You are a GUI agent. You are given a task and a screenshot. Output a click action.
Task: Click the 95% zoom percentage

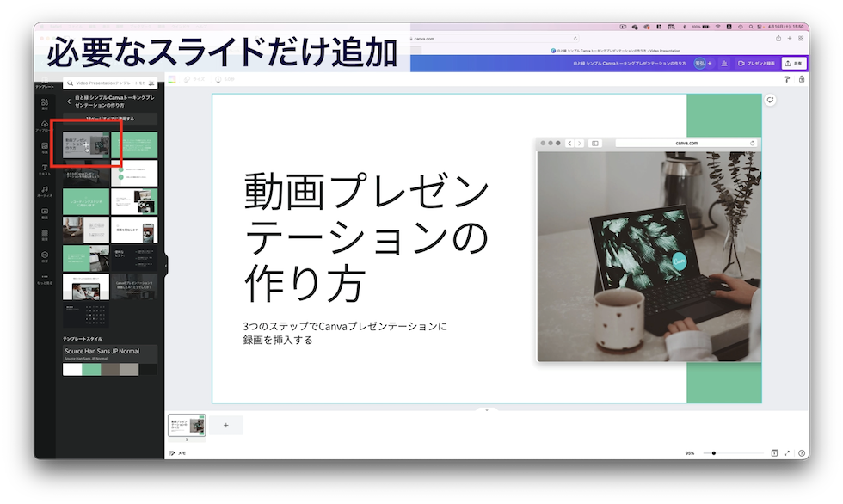click(690, 453)
